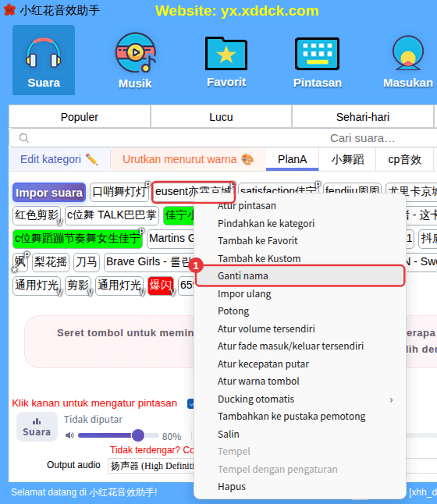Play the Brave Girls sound button
The height and width of the screenshot is (504, 437).
(x=149, y=262)
